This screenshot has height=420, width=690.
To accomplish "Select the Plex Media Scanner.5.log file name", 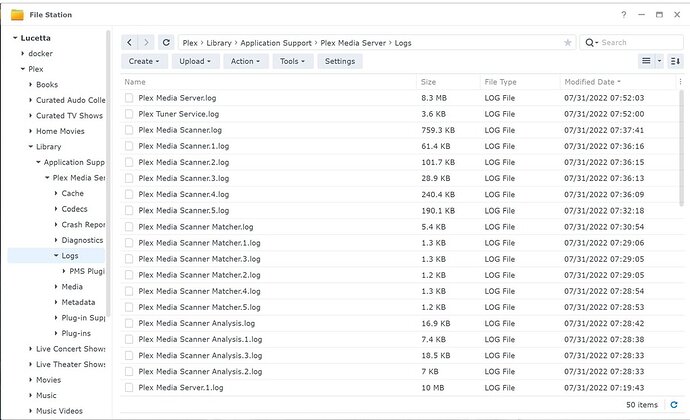I will [184, 210].
